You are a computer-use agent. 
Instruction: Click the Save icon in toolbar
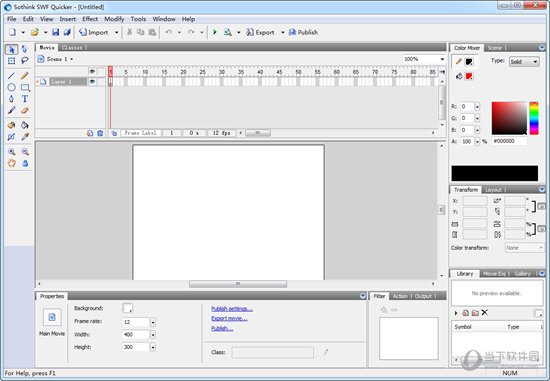pyautogui.click(x=55, y=32)
